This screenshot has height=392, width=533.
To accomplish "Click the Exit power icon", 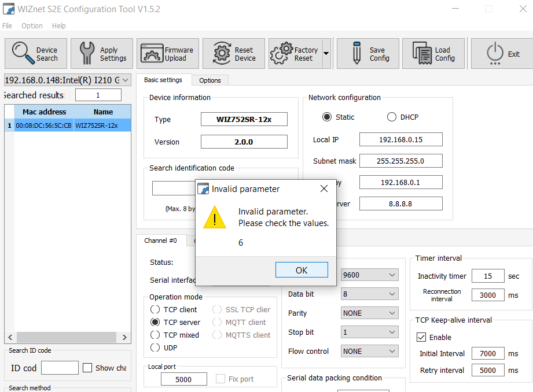I will [495, 53].
